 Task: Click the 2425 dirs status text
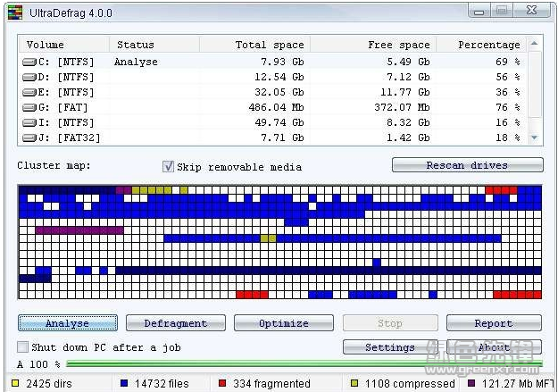click(x=49, y=383)
